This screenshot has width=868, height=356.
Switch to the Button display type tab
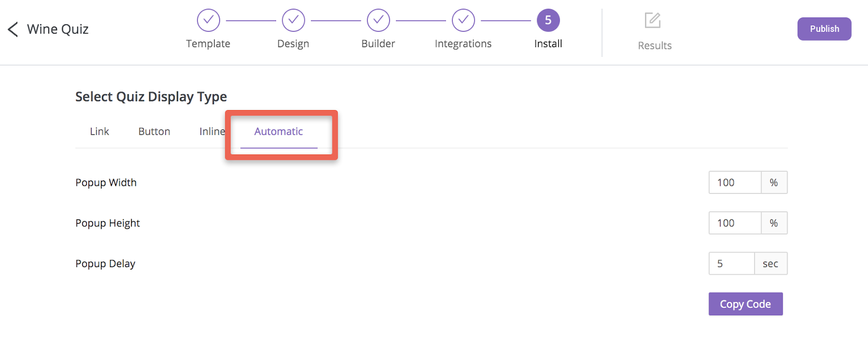coord(154,132)
